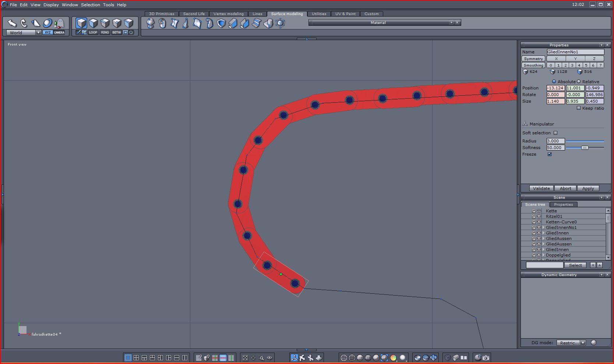Pick the stepped-surface modeling tool
614x364 pixels.
click(x=257, y=23)
